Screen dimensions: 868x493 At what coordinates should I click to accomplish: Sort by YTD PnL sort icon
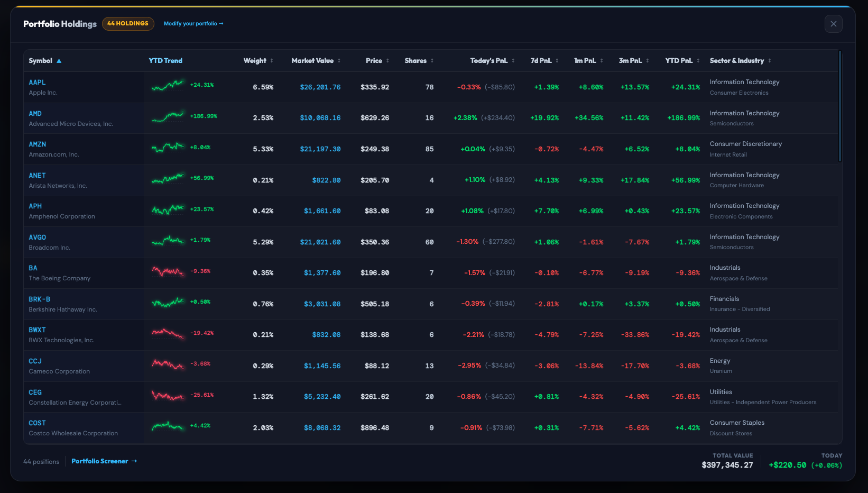(x=698, y=61)
